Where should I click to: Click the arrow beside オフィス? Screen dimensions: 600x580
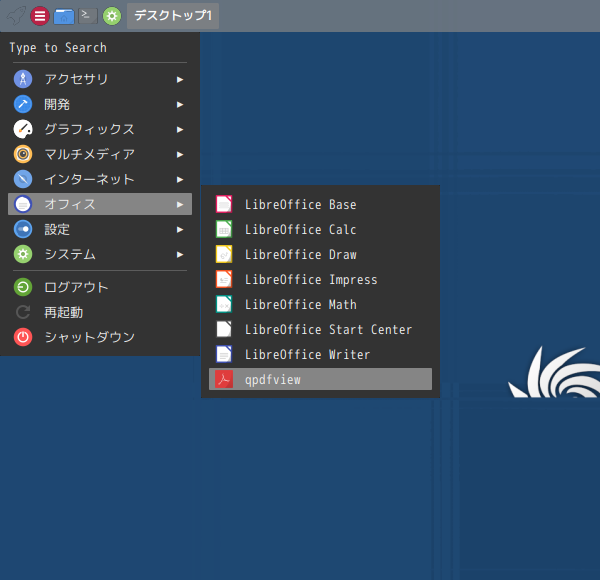pos(180,205)
